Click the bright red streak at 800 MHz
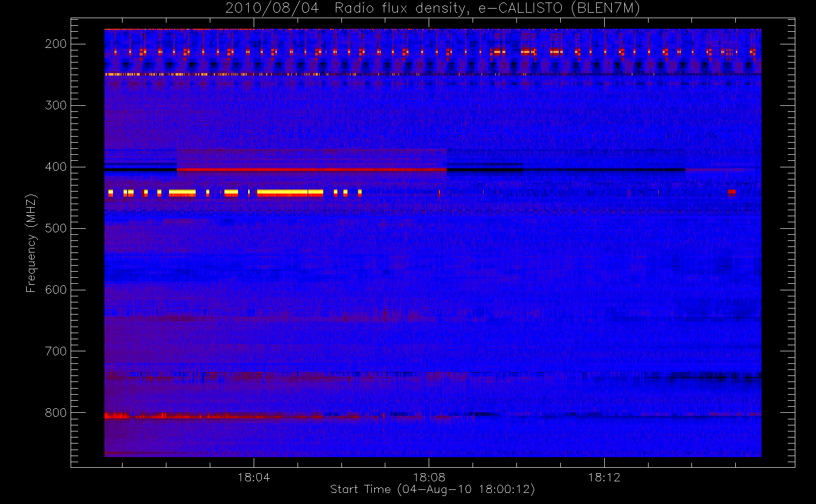 117,415
